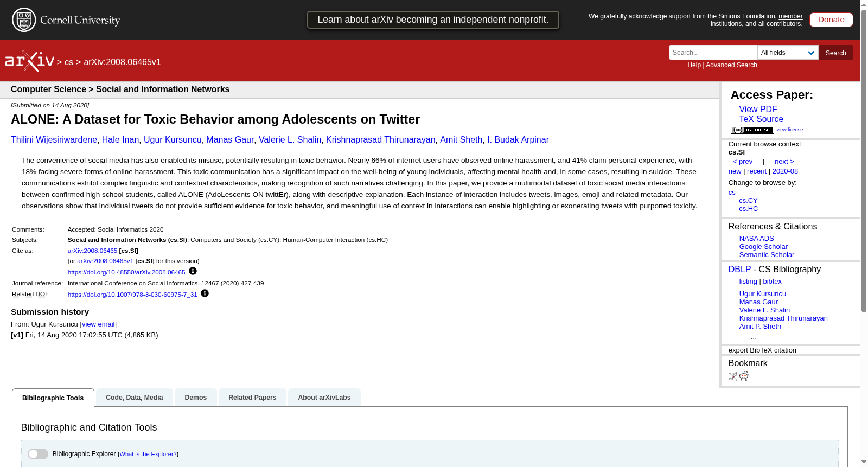Share the paper on Reddit
Screen dimensions: 868x467
click(x=744, y=376)
